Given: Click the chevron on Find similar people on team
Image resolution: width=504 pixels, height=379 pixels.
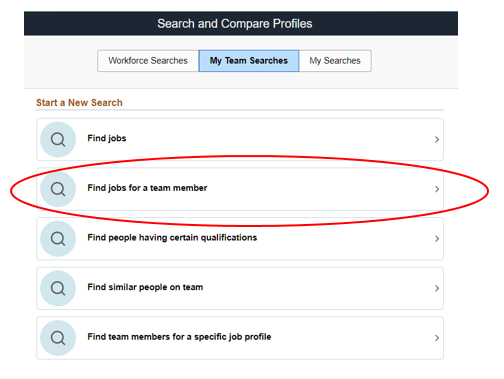Looking at the screenshot, I should coord(437,288).
